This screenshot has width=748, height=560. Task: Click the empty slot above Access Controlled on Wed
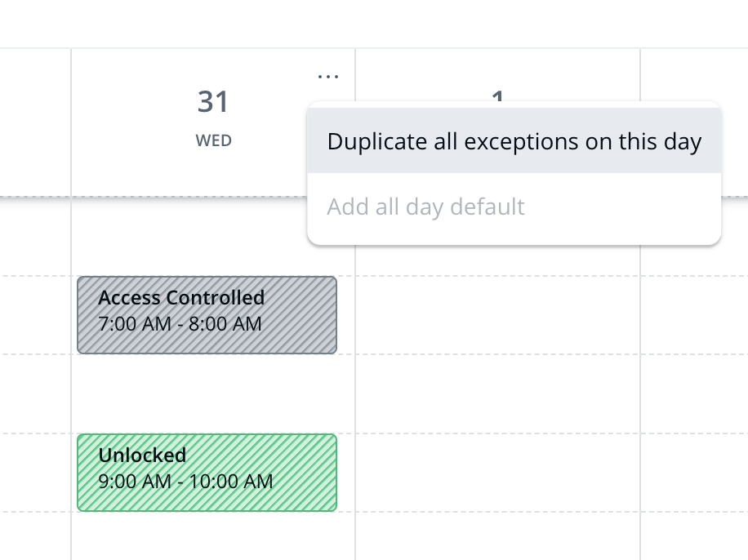click(212, 238)
